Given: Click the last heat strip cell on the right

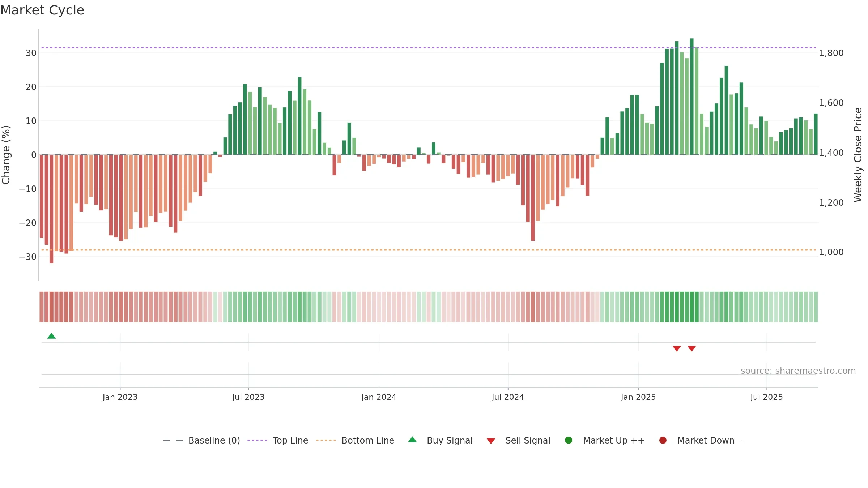Looking at the screenshot, I should (x=816, y=307).
